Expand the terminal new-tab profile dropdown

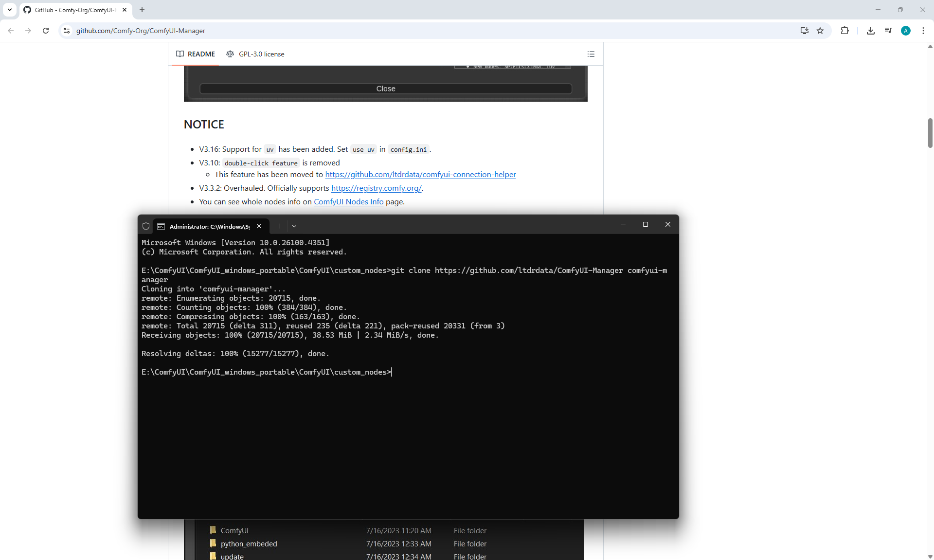point(294,226)
